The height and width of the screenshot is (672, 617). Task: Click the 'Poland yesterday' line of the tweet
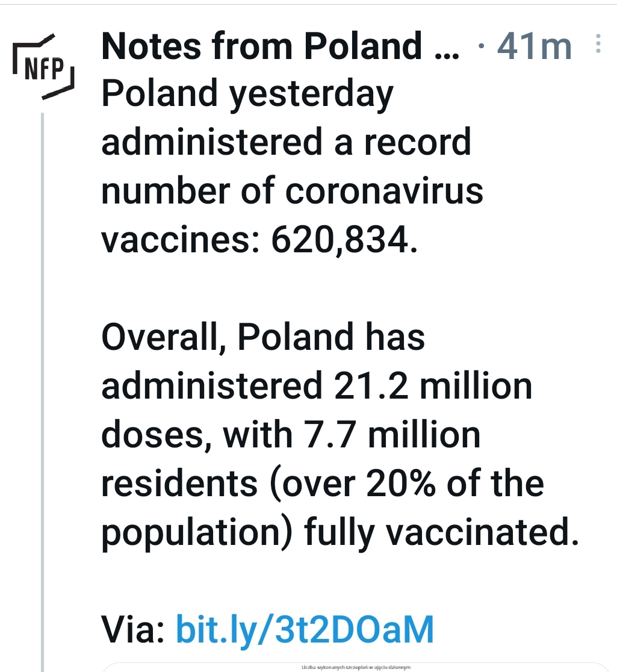[x=247, y=95]
